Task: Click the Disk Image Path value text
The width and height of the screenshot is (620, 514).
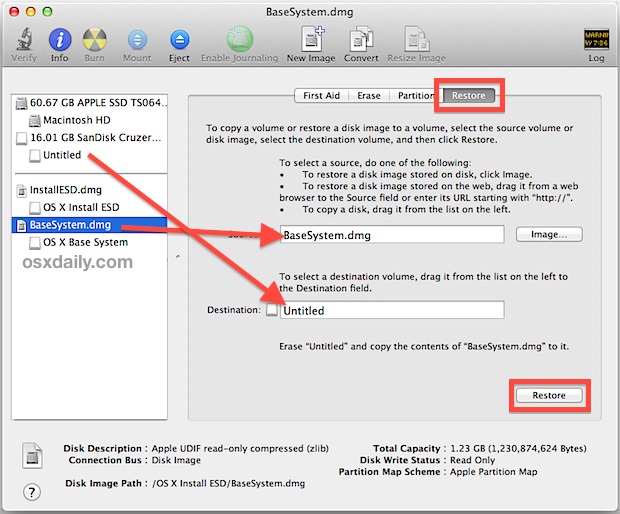Action: pyautogui.click(x=229, y=484)
